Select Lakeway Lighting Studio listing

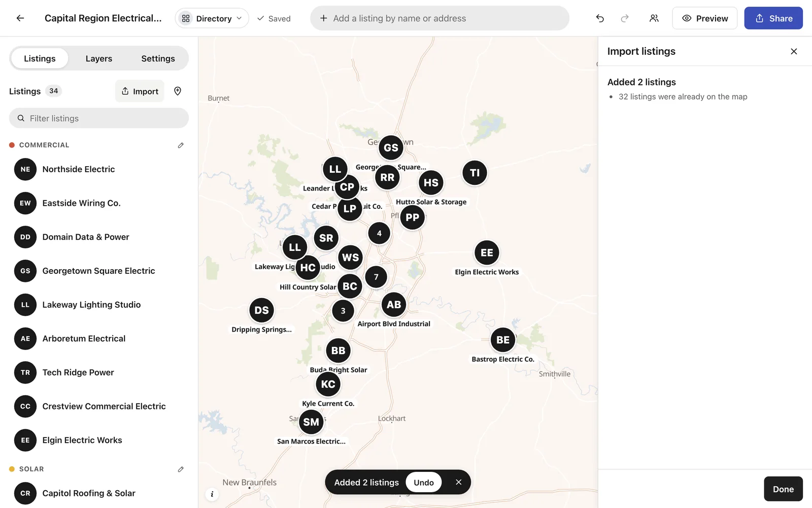[99, 305]
